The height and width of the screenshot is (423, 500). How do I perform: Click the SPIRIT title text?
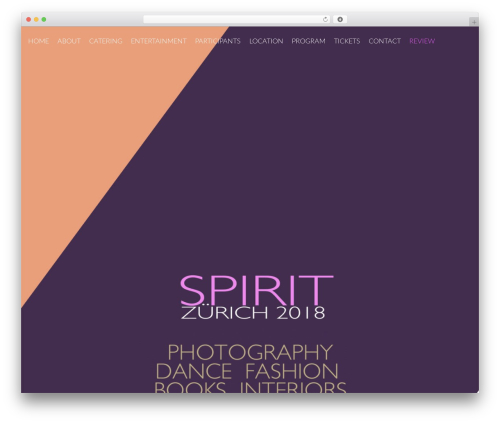coord(256,290)
